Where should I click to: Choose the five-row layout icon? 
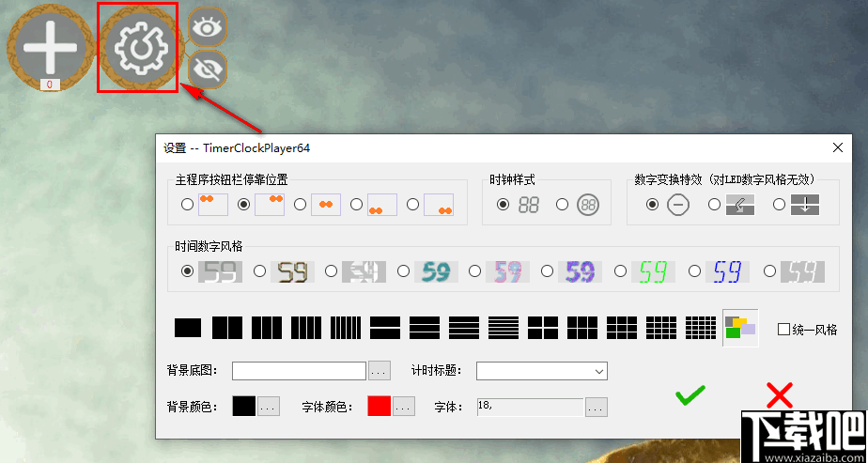(x=504, y=328)
